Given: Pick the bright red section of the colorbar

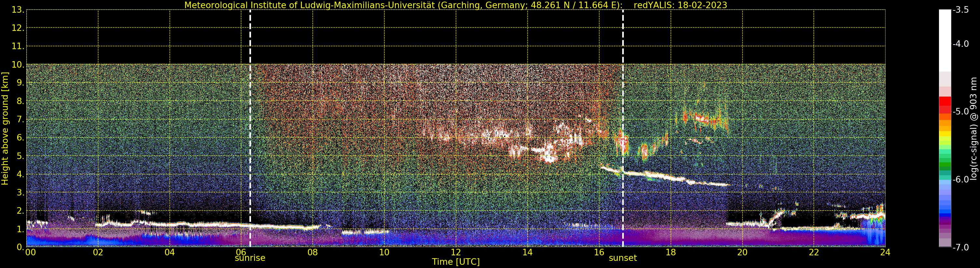Looking at the screenshot, I should click(x=945, y=101).
